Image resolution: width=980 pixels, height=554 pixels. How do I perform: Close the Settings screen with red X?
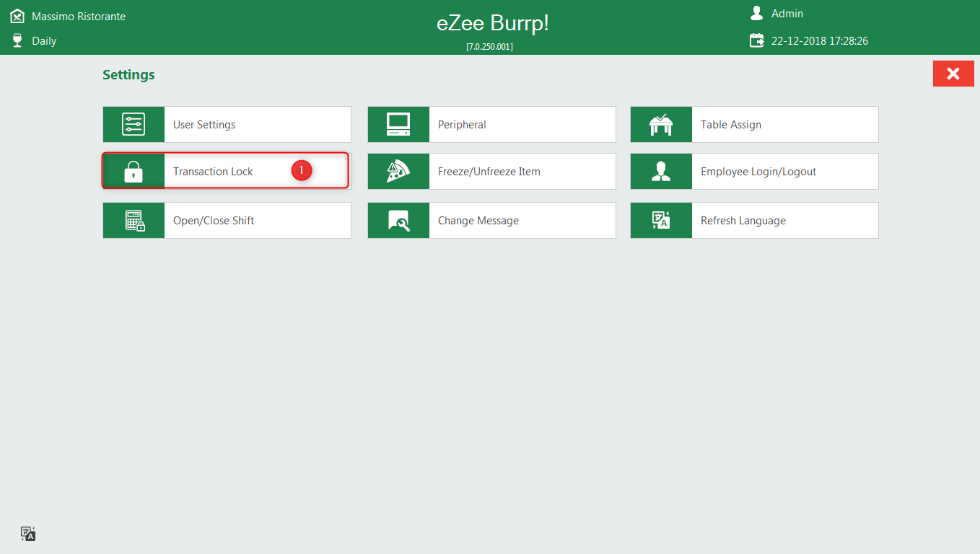tap(953, 74)
